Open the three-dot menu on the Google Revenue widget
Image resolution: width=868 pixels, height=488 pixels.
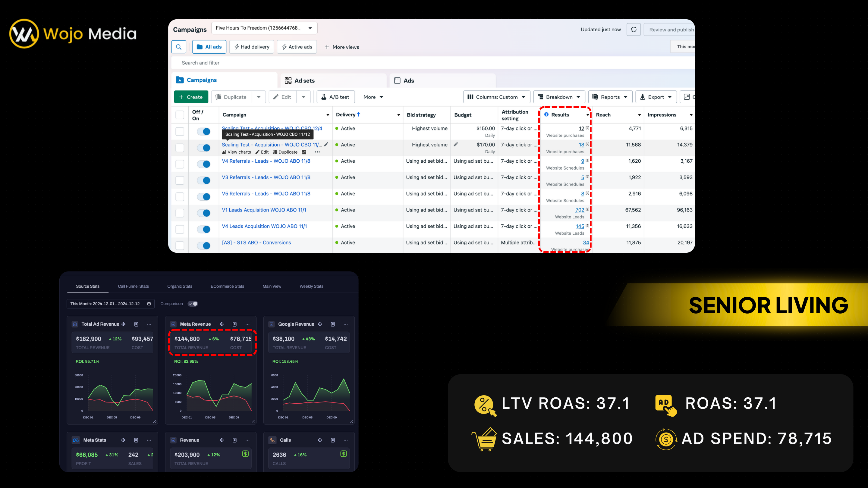coord(345,324)
